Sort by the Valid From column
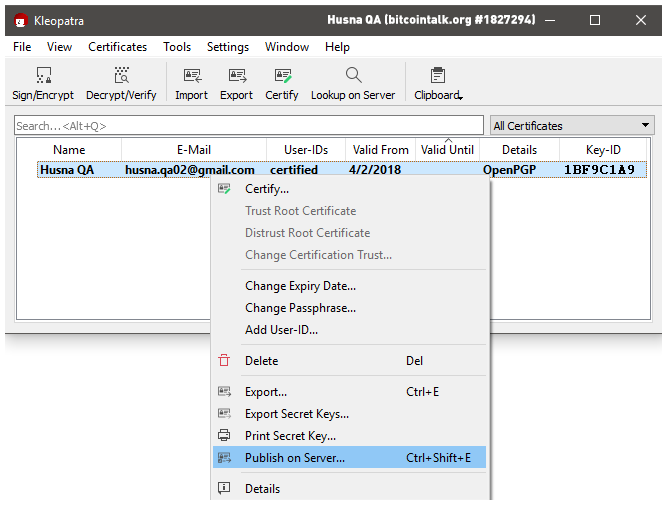The height and width of the screenshot is (506, 668). click(x=380, y=150)
